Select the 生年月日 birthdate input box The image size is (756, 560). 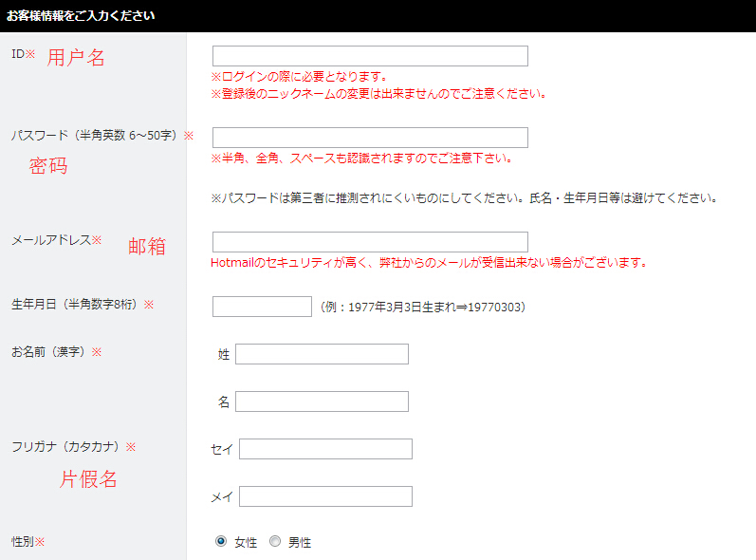tap(262, 307)
